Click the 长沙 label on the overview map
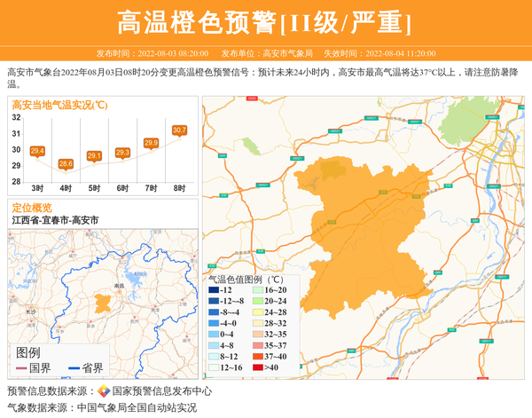This screenshot has height=418, width=532. point(30,312)
